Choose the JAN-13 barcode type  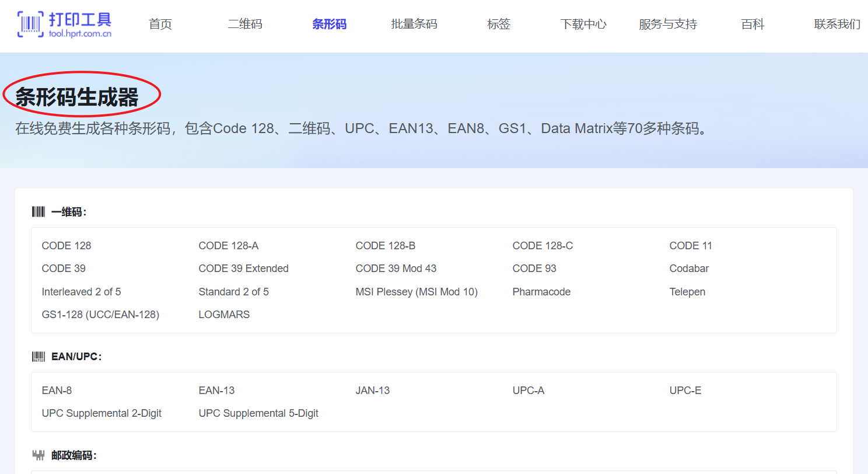coord(373,391)
